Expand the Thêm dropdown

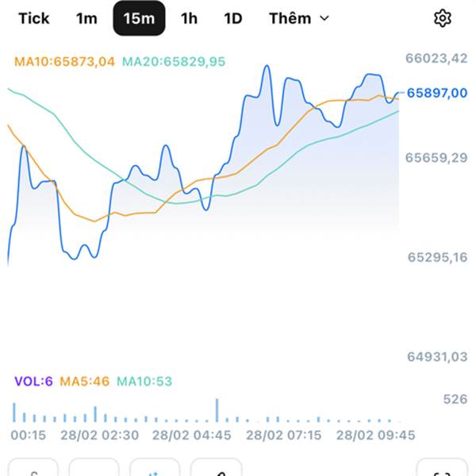tap(298, 18)
